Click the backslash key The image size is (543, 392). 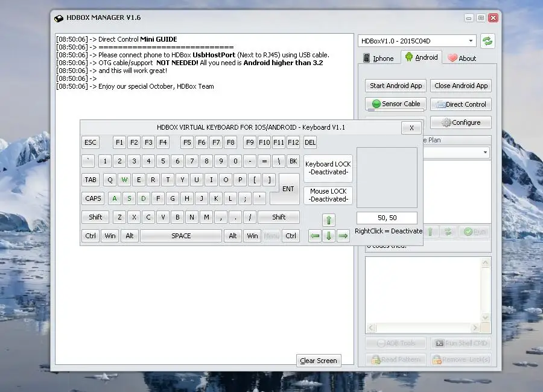(279, 161)
